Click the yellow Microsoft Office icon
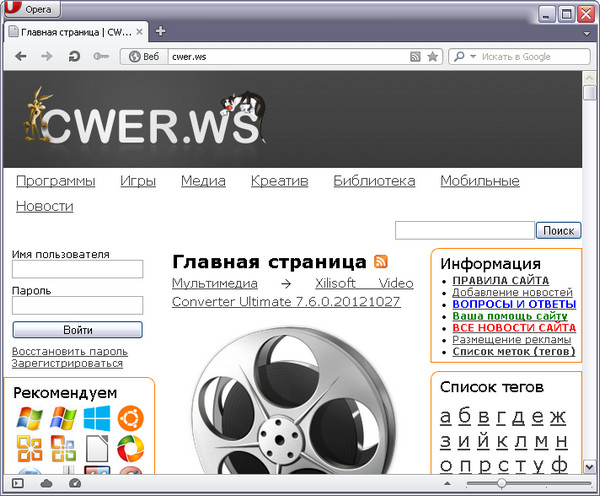The height and width of the screenshot is (496, 600). click(29, 449)
